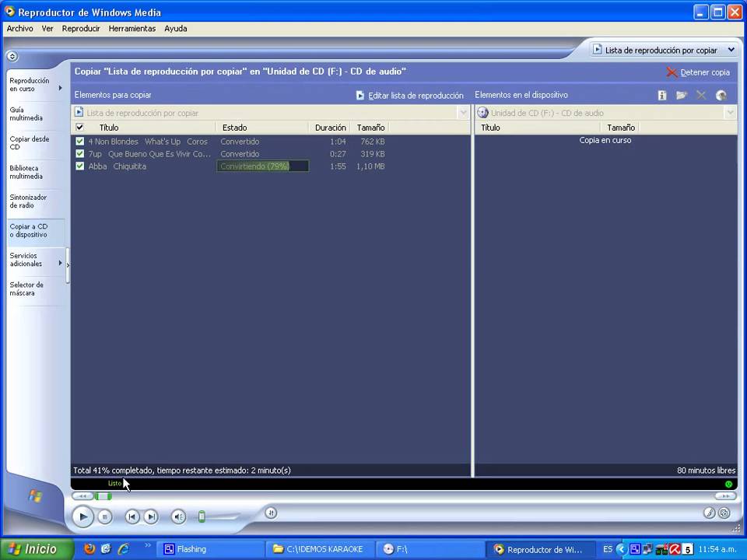Click the delete item X icon on device pane

pos(701,95)
